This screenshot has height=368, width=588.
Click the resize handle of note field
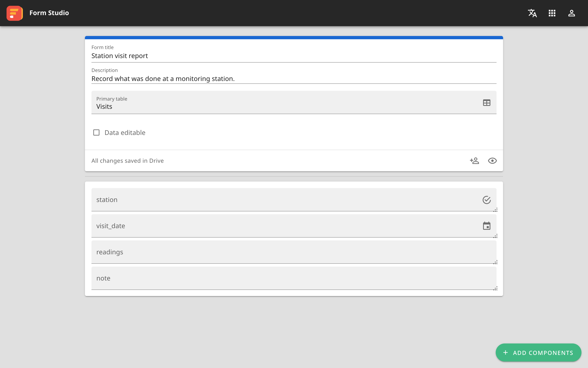click(496, 288)
